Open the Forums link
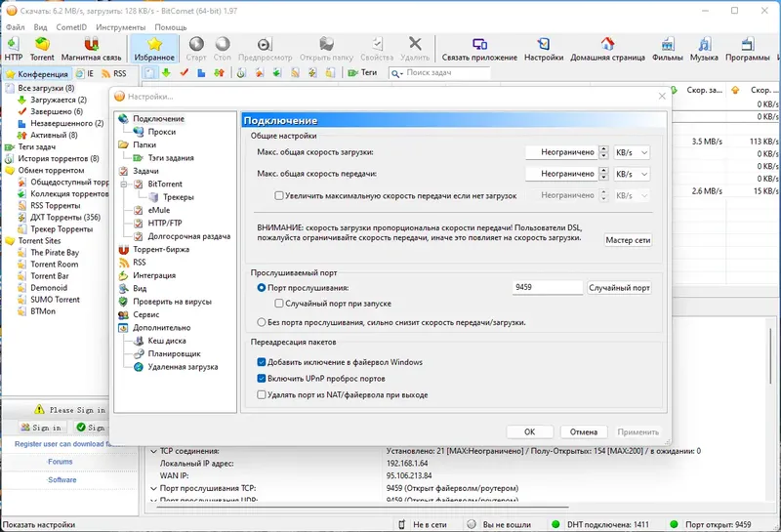Viewport: 781px width, 532px height. point(61,462)
